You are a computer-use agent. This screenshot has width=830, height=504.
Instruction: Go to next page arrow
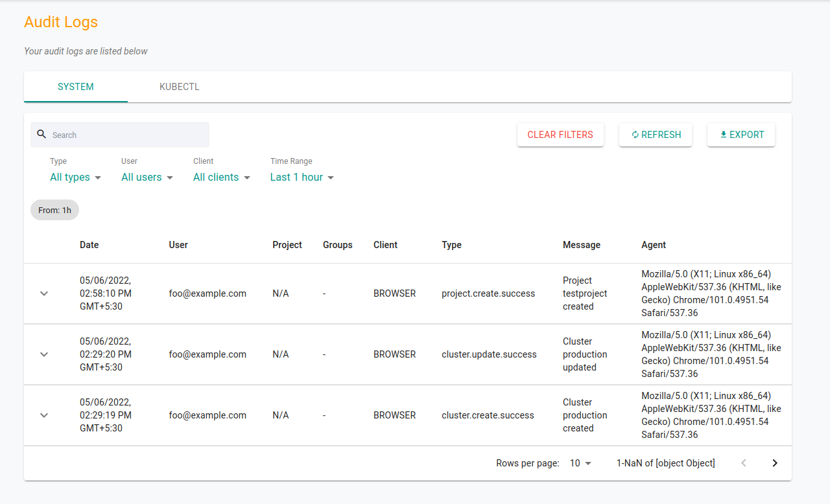pos(775,463)
